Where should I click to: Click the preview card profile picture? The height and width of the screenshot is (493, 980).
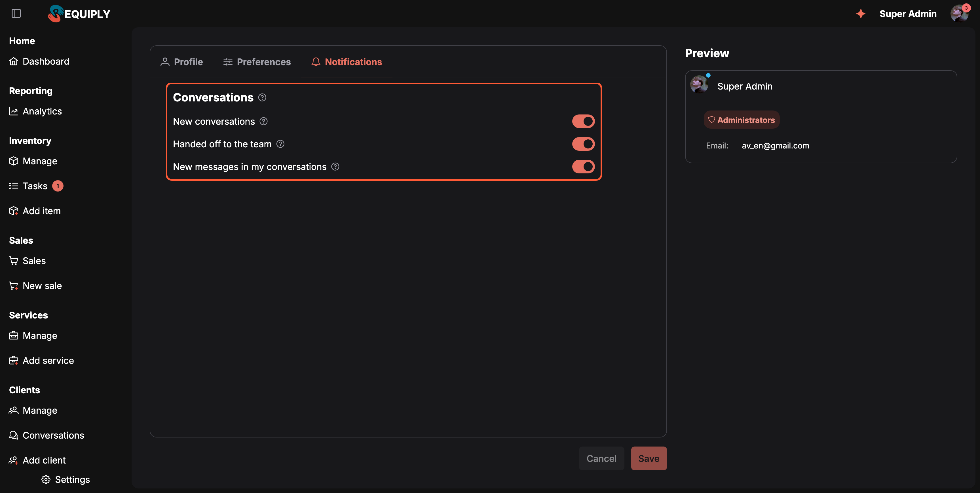coord(699,84)
